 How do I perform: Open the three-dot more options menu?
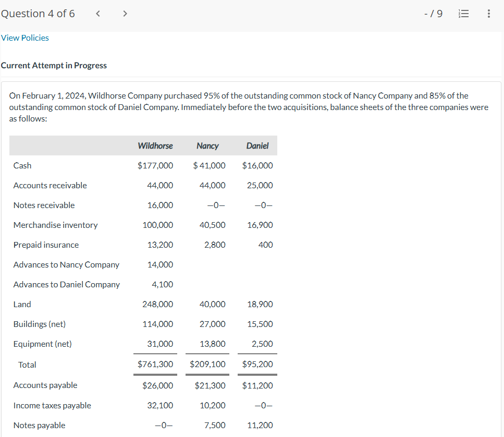click(x=488, y=14)
